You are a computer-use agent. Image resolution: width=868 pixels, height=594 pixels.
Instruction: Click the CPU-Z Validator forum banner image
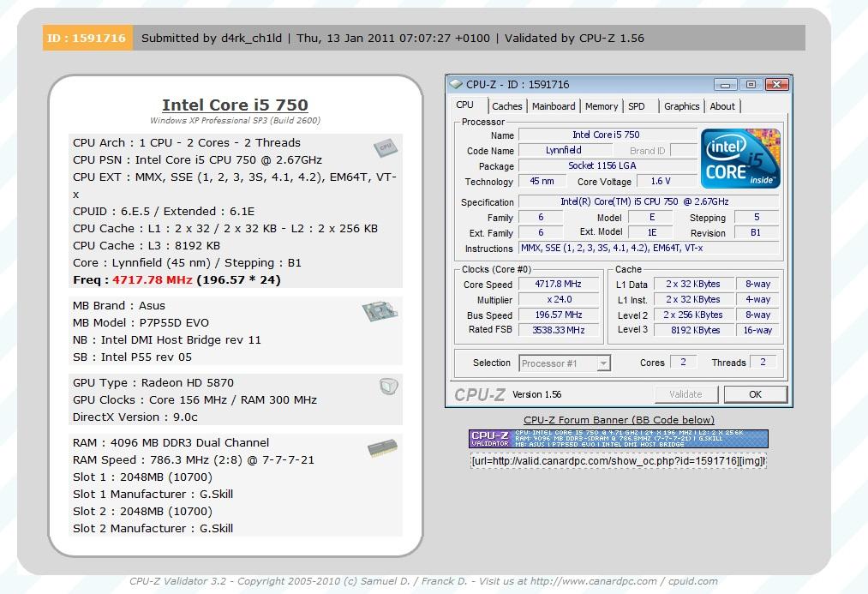[x=619, y=439]
